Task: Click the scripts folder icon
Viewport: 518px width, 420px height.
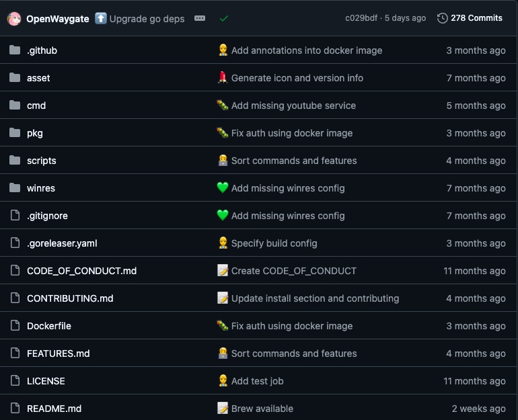Action: (15, 161)
